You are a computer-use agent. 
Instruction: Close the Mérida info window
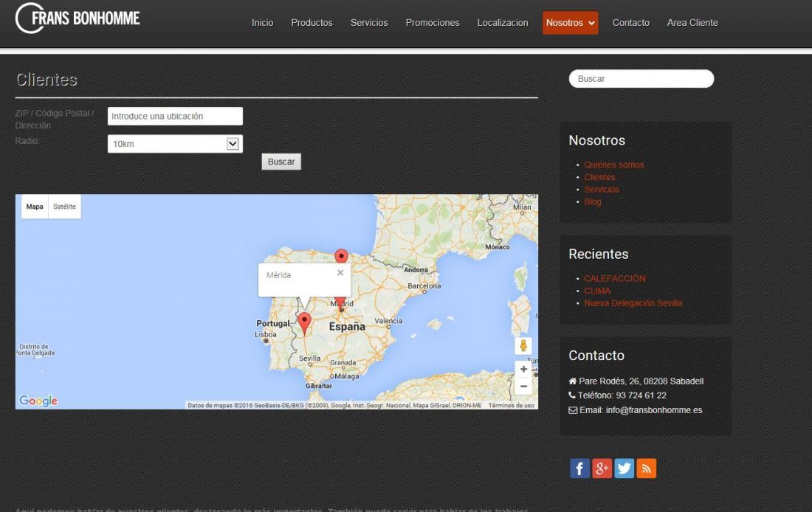[340, 272]
